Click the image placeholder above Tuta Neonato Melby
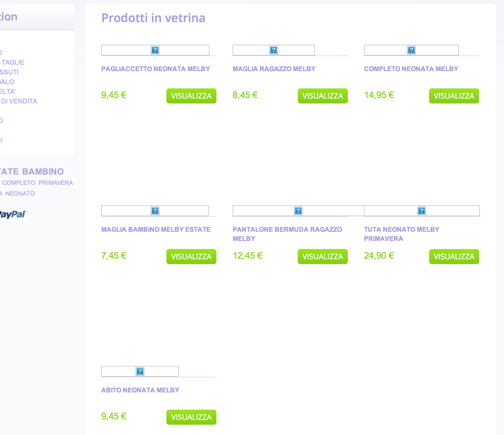This screenshot has width=504, height=435. [422, 211]
